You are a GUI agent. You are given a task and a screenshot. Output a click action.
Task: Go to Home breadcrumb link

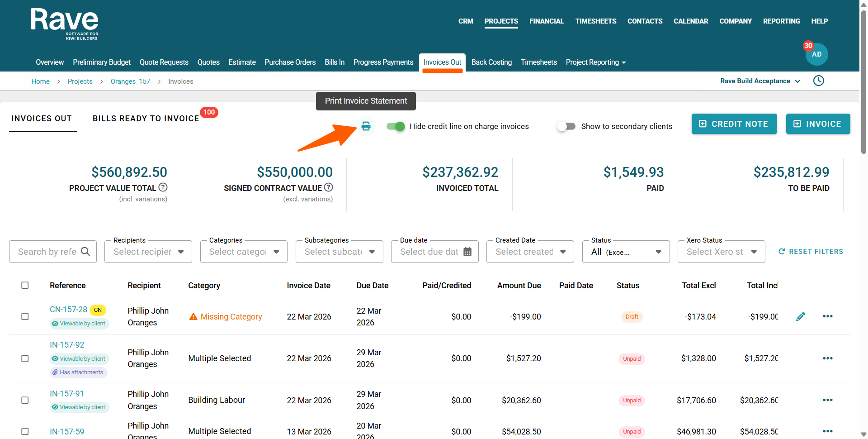[40, 81]
